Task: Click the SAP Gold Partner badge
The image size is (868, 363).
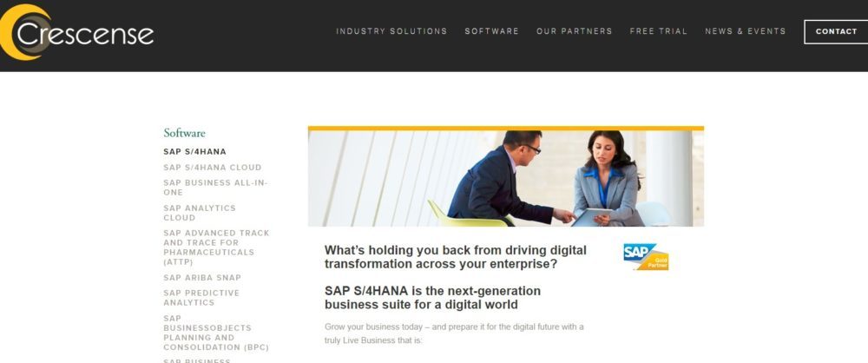Action: tap(646, 257)
